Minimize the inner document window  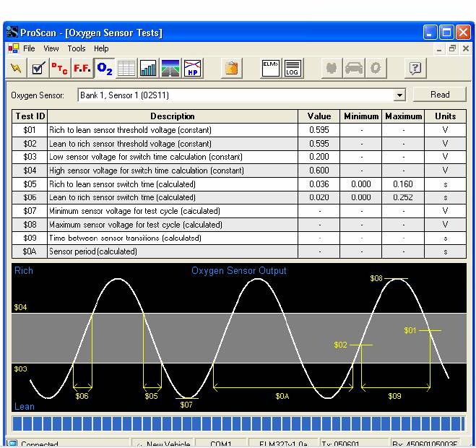(x=439, y=48)
